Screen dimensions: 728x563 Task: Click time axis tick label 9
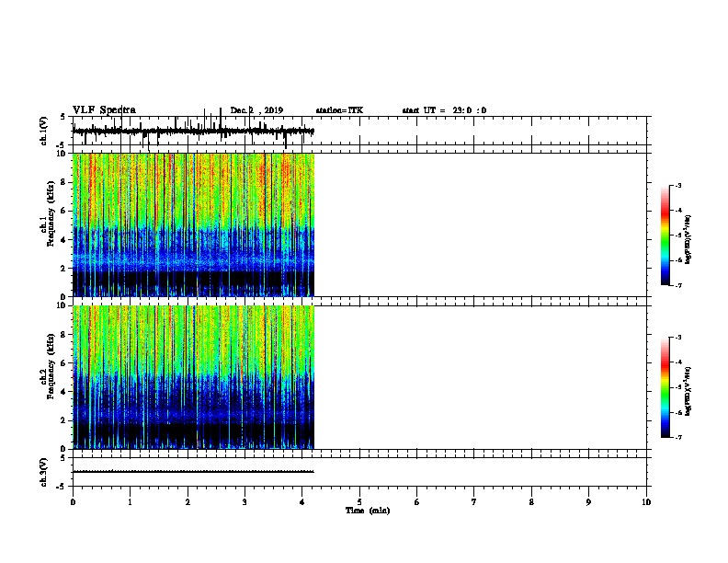[x=588, y=502]
